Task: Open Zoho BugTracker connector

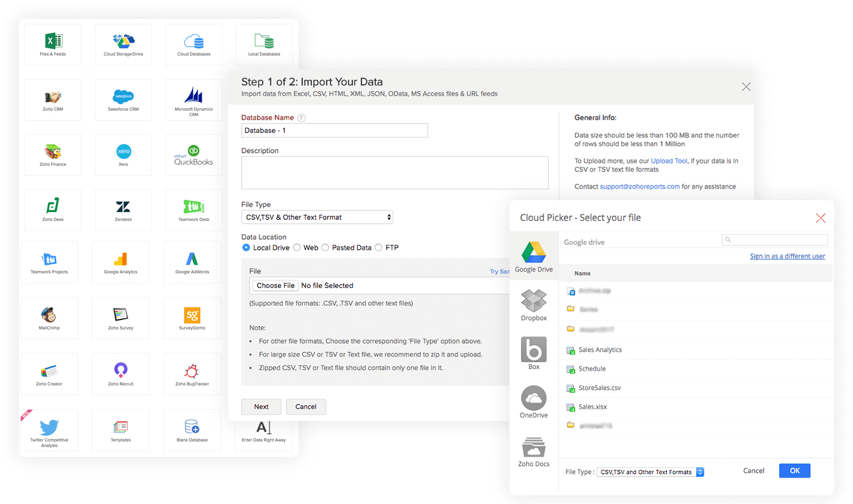Action: point(192,374)
